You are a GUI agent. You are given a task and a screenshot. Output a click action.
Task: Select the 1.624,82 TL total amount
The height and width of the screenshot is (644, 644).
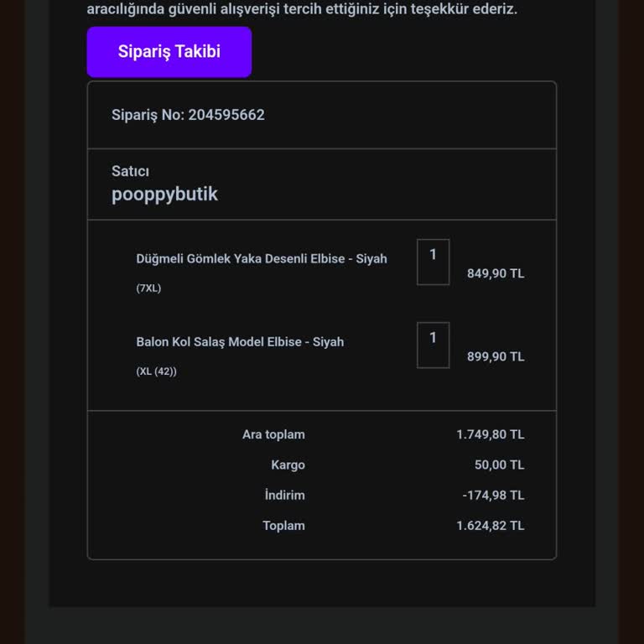pyautogui.click(x=490, y=526)
